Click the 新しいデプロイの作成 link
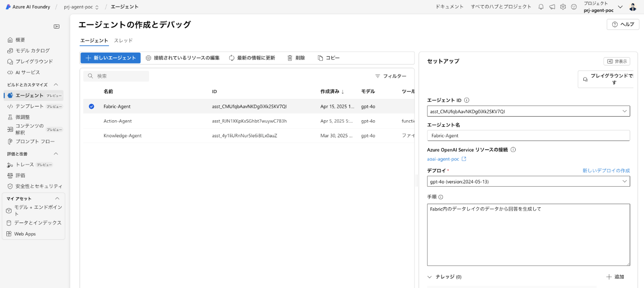 coord(606,170)
